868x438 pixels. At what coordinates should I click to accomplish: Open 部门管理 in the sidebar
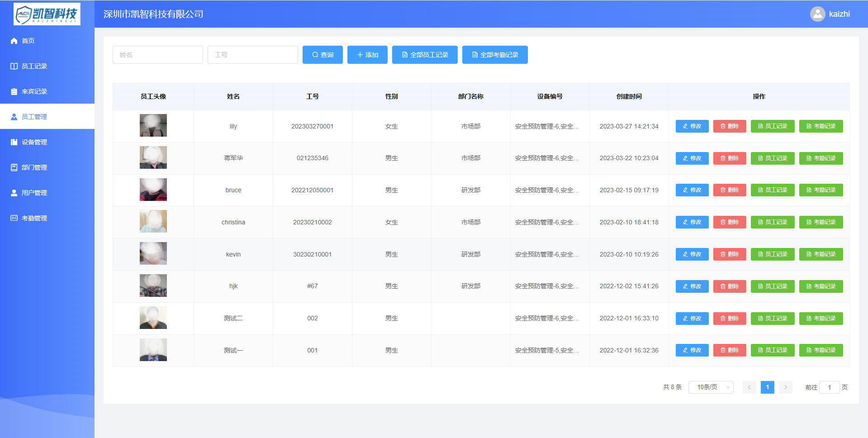(x=47, y=167)
